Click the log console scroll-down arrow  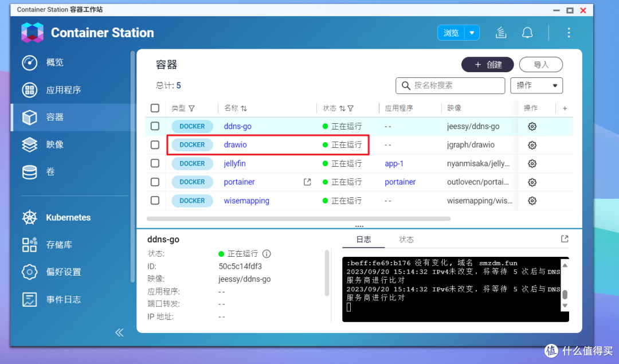click(x=565, y=306)
